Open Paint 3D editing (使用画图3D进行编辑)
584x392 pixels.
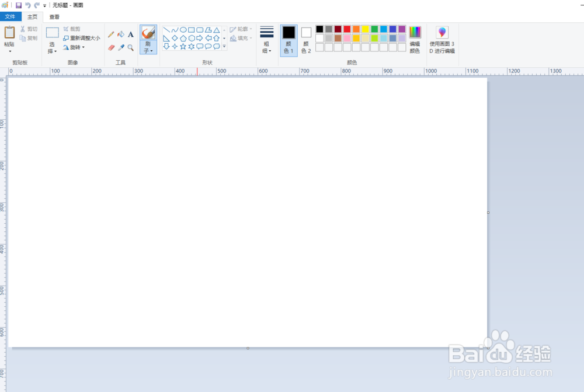tap(442, 40)
